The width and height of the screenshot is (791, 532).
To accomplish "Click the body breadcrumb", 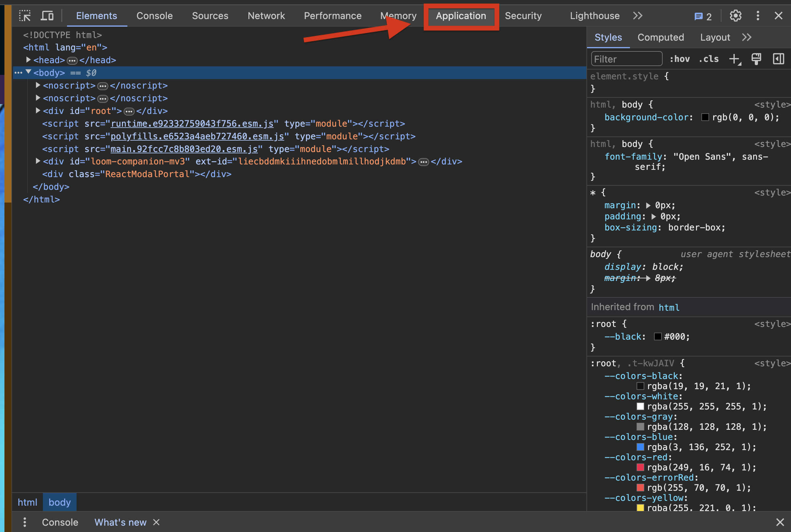I will point(60,502).
